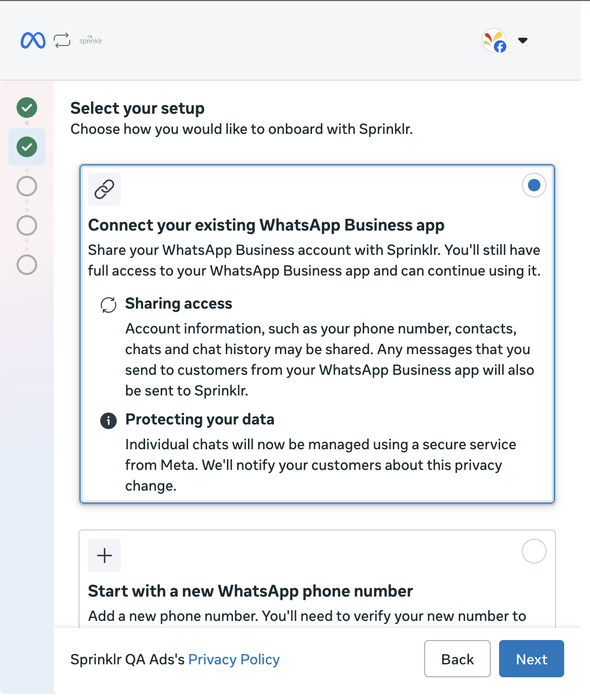
Task: Click the Protecting your data info icon
Action: [x=108, y=421]
